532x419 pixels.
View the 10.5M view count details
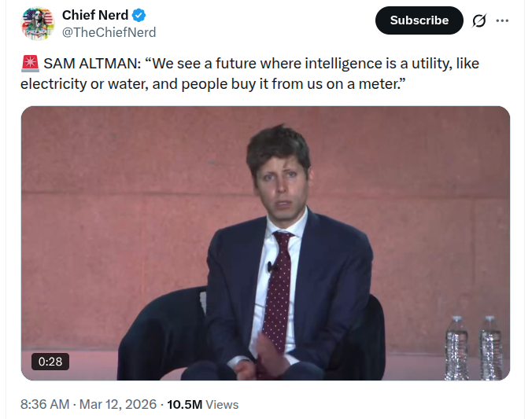click(185, 404)
